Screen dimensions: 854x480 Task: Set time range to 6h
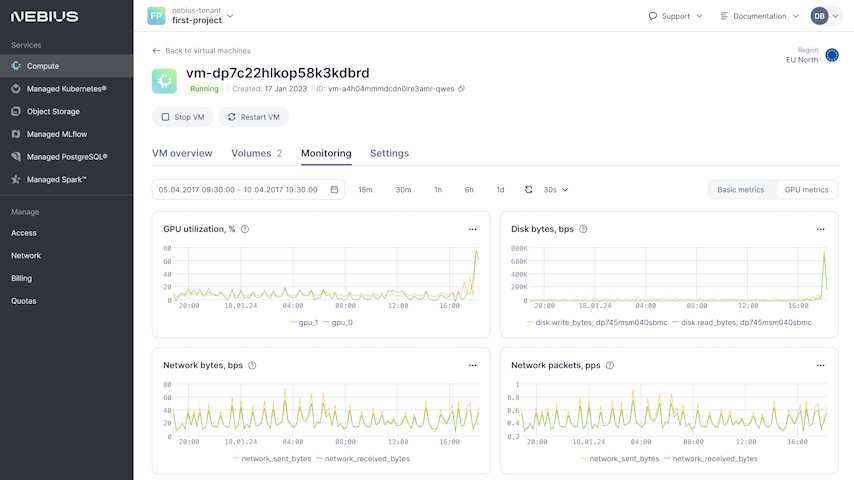pos(469,190)
